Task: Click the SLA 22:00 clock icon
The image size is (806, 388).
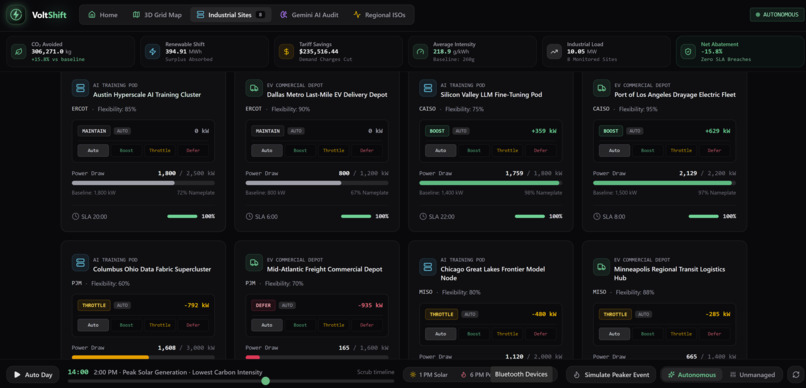Action: click(423, 217)
